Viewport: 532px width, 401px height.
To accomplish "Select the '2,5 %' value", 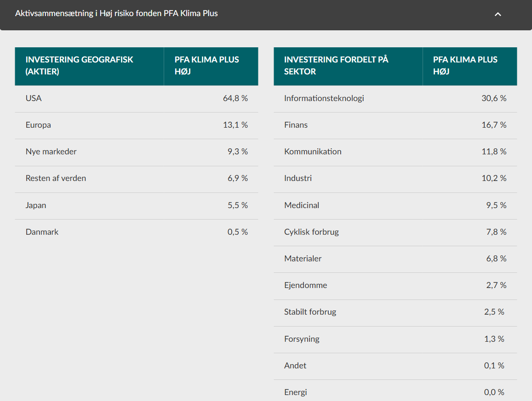I will [494, 312].
